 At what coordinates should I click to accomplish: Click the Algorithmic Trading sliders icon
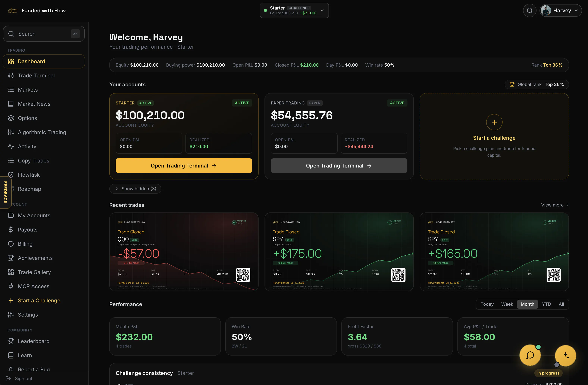click(x=11, y=132)
